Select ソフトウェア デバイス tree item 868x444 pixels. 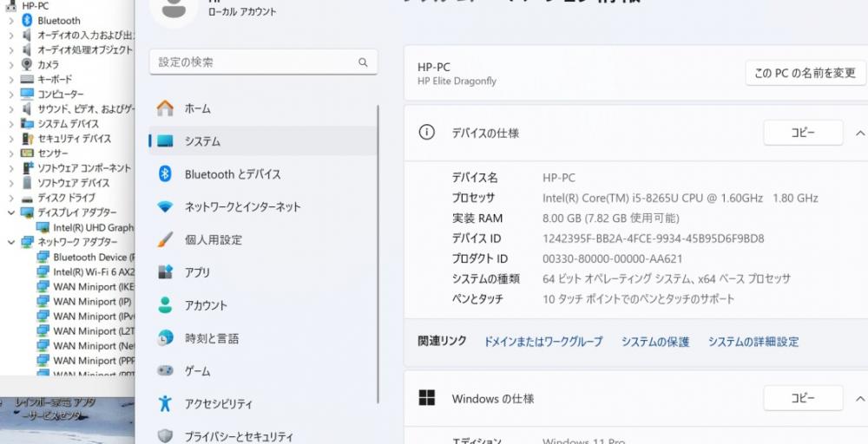73,183
